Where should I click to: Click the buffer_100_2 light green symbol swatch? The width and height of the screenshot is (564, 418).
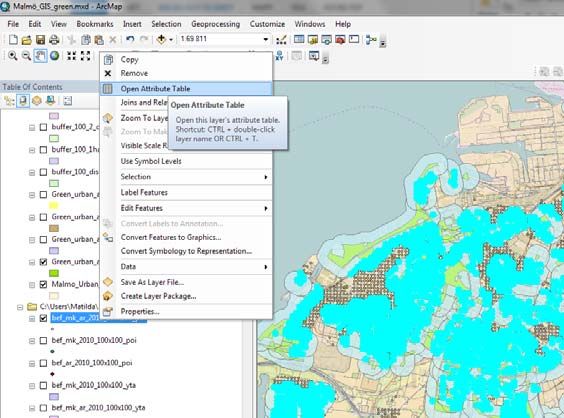[54, 138]
